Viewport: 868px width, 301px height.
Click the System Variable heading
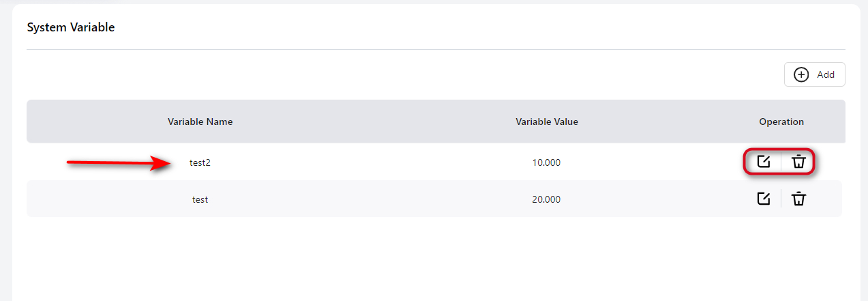(x=70, y=27)
